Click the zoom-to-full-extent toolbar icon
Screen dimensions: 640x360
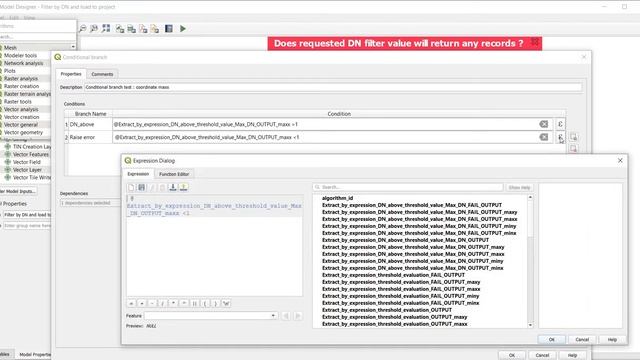tap(106, 28)
